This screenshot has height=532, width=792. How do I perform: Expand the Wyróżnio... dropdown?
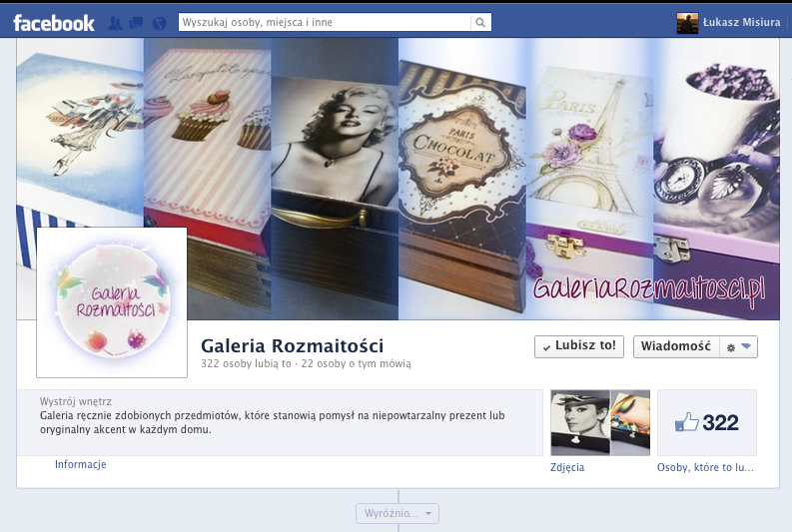(x=397, y=513)
